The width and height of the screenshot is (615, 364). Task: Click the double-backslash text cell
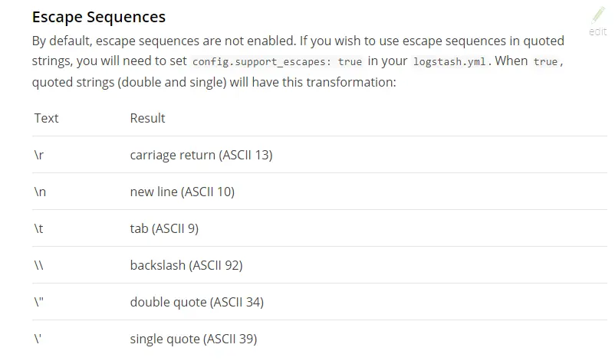click(x=39, y=266)
